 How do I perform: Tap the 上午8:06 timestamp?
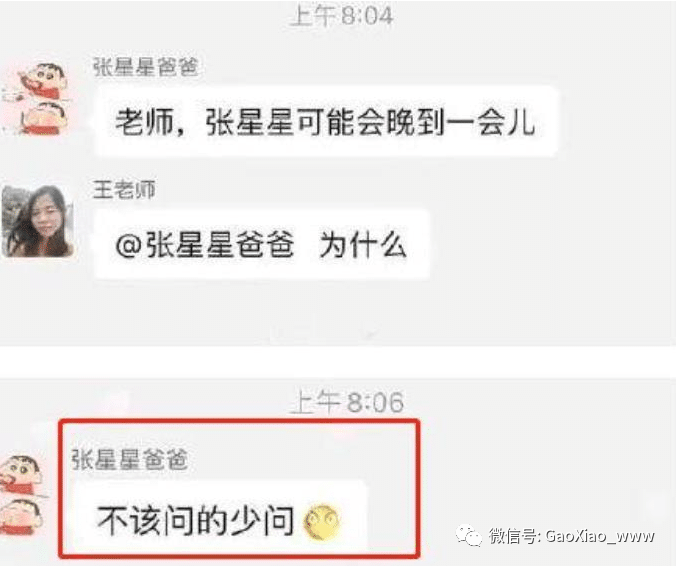coord(347,402)
